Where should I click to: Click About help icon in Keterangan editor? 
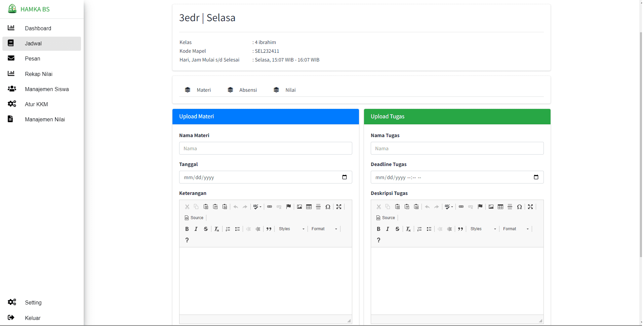coord(187,240)
